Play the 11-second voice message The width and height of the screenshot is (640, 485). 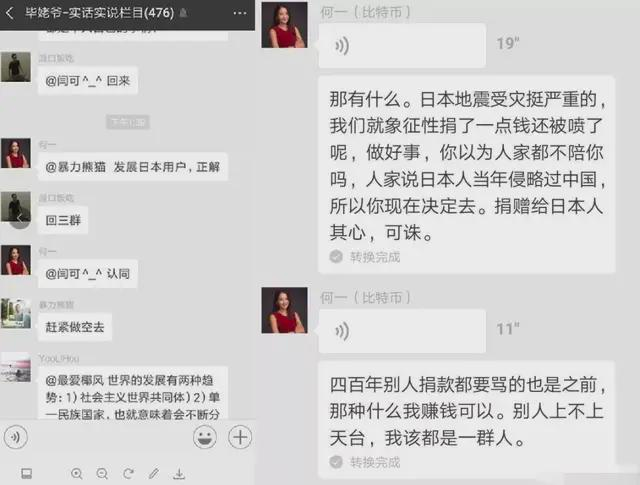coord(402,331)
